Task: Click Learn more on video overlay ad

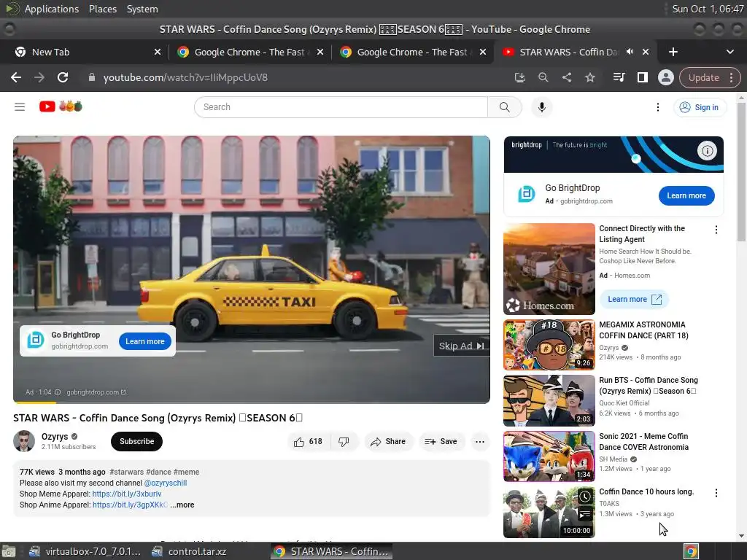Action: tap(145, 341)
